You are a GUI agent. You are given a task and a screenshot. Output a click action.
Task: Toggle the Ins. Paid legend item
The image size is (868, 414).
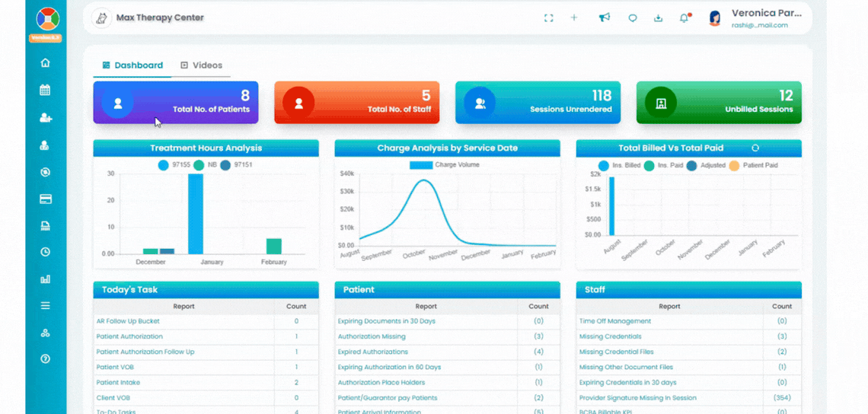pyautogui.click(x=662, y=165)
